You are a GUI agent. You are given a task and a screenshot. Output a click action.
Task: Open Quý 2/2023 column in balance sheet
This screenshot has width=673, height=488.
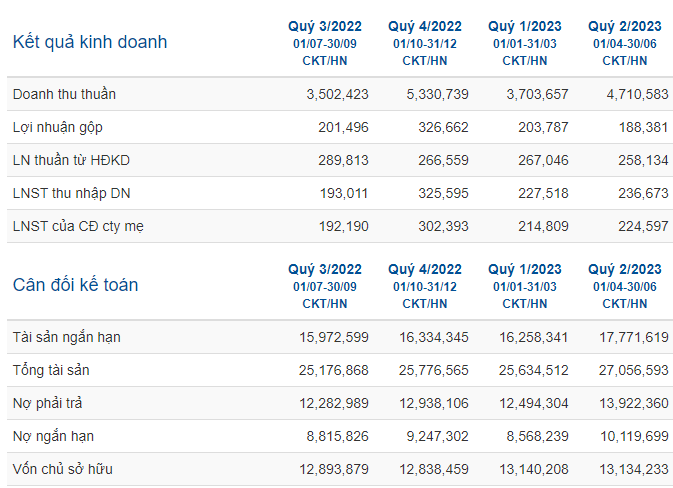(625, 270)
